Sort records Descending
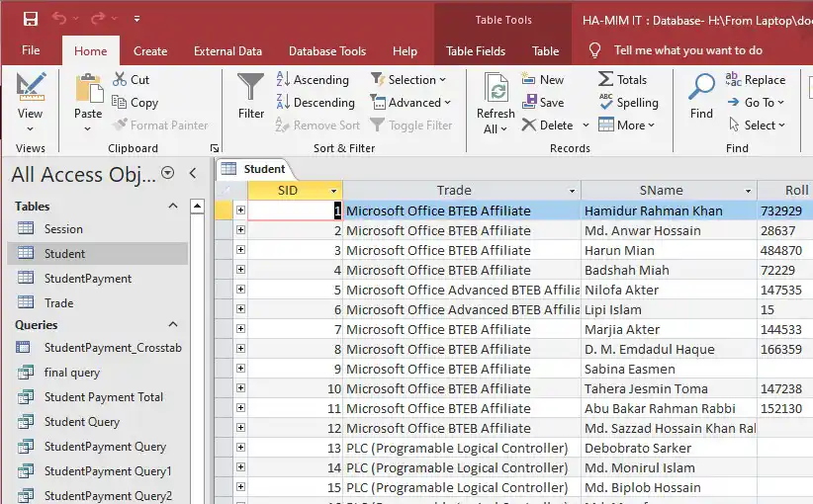Image resolution: width=813 pixels, height=504 pixels. [x=316, y=103]
